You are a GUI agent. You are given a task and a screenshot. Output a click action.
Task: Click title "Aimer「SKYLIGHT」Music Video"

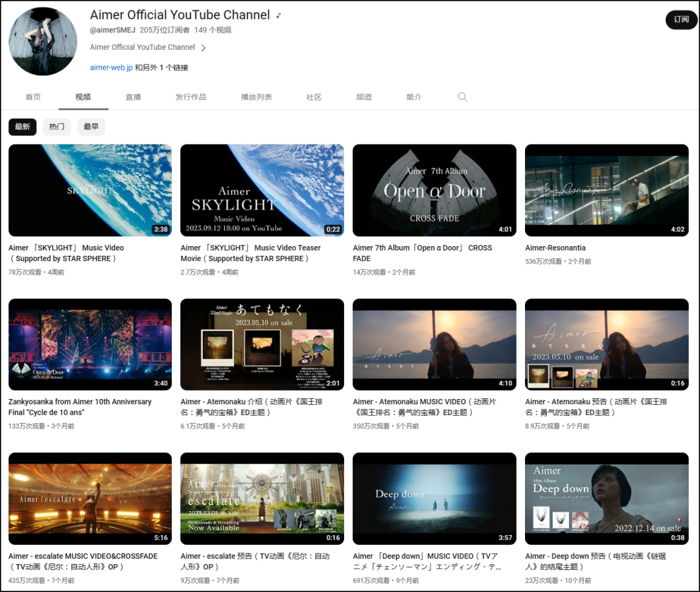[x=66, y=253]
